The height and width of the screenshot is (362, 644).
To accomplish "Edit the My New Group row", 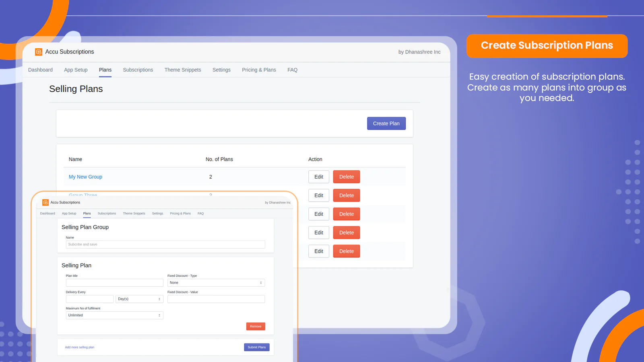I will (319, 177).
